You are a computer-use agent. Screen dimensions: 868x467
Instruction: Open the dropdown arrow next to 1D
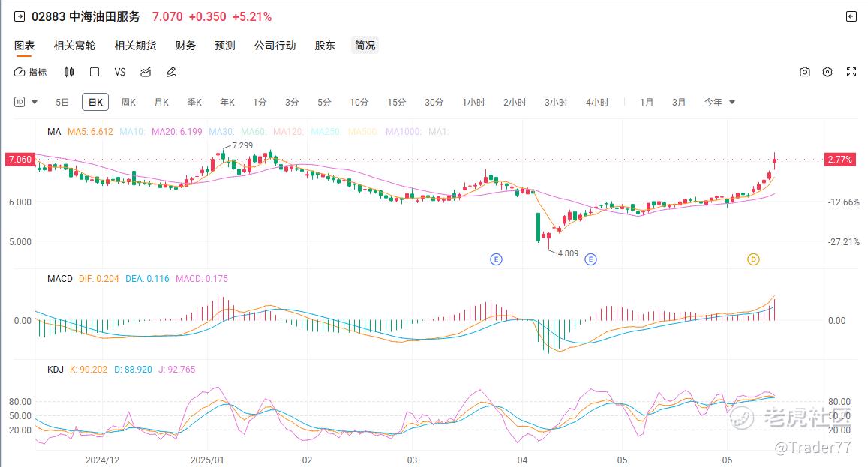tap(35, 103)
